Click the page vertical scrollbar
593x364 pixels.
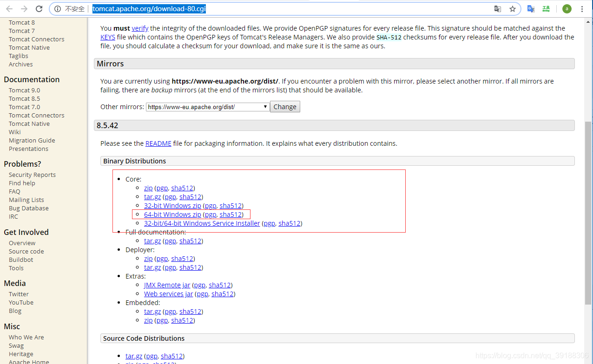point(588,213)
